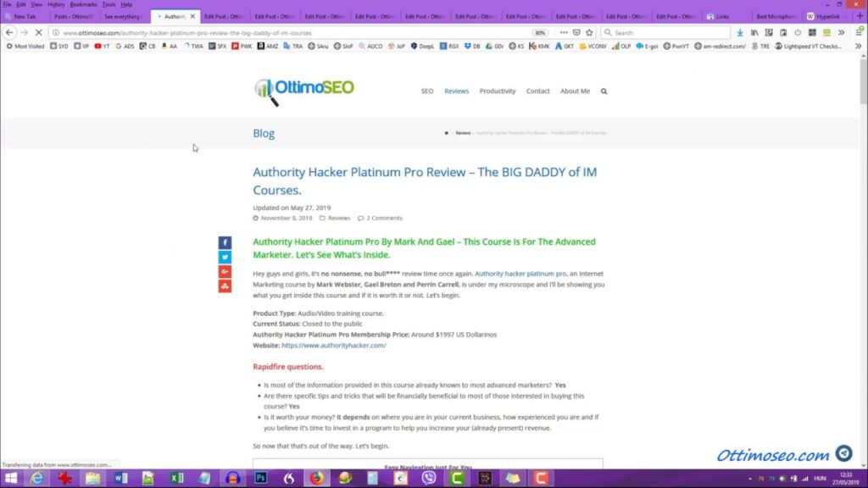
Task: Bookmark this page with the star
Action: [x=590, y=33]
